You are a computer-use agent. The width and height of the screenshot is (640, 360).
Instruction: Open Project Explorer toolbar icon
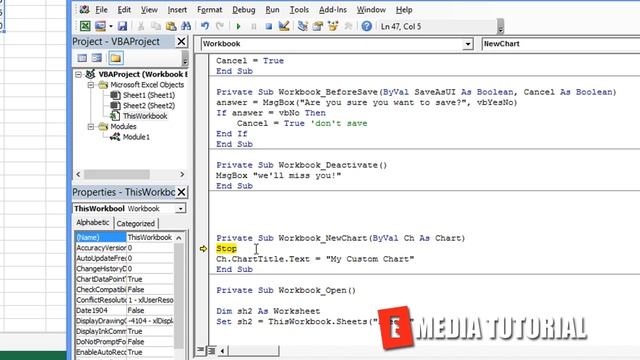[x=302, y=26]
